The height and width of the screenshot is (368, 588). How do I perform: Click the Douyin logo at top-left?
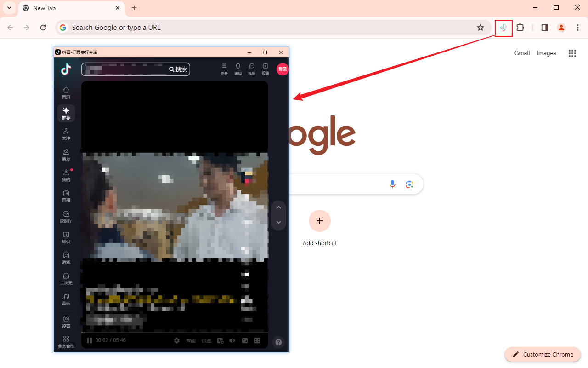point(66,69)
